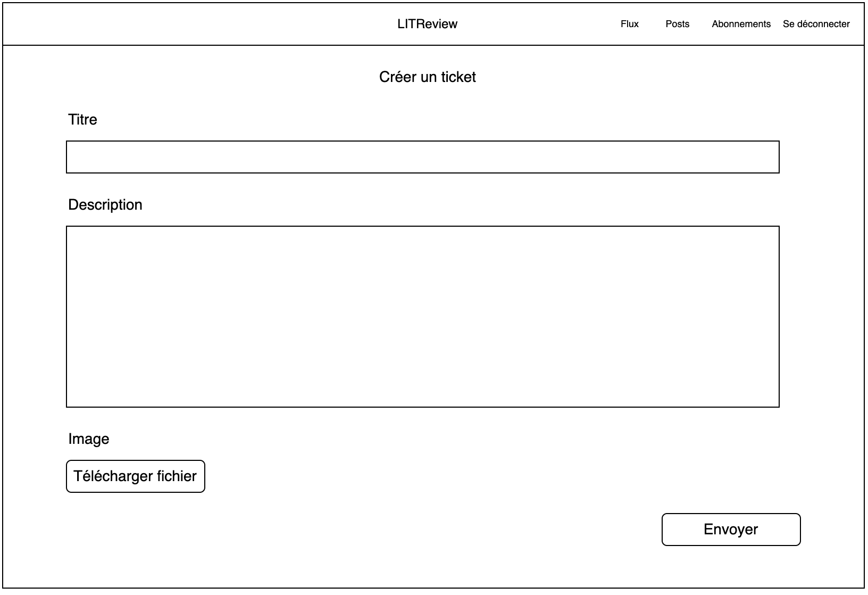Show your own posts from the navbar
This screenshot has height=595, width=868.
[x=677, y=24]
